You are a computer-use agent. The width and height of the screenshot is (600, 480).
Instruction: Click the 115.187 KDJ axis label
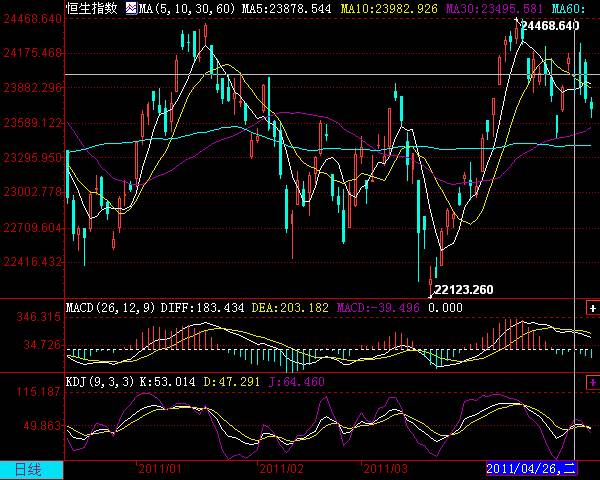39,392
